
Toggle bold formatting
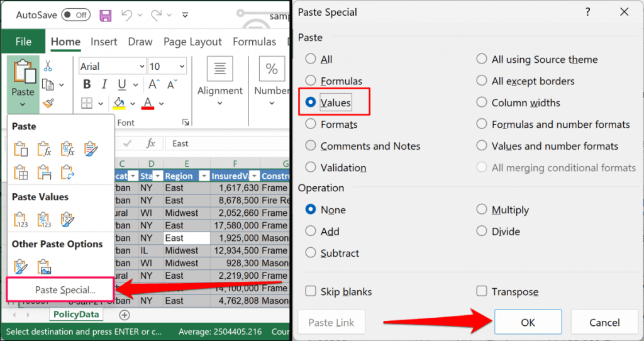coord(87,84)
